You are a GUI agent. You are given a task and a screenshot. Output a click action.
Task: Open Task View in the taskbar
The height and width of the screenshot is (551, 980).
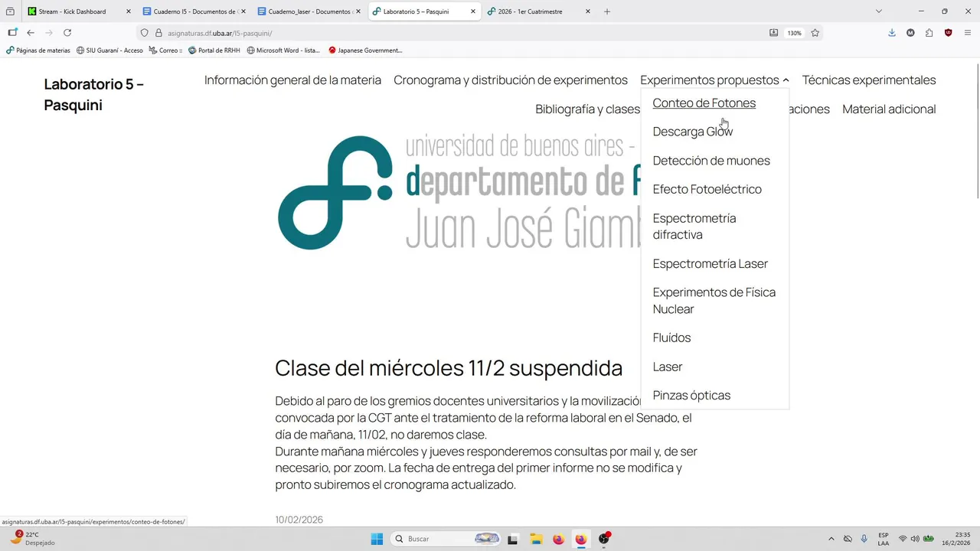512,539
